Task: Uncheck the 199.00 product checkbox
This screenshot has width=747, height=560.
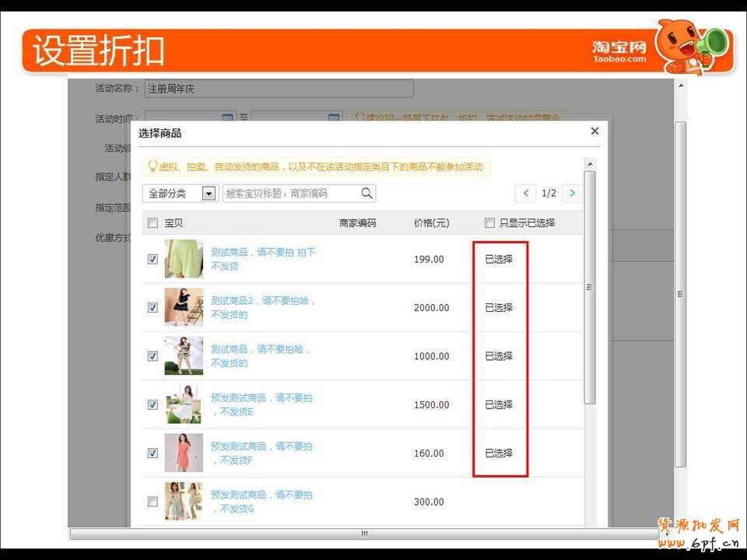Action: tap(153, 259)
